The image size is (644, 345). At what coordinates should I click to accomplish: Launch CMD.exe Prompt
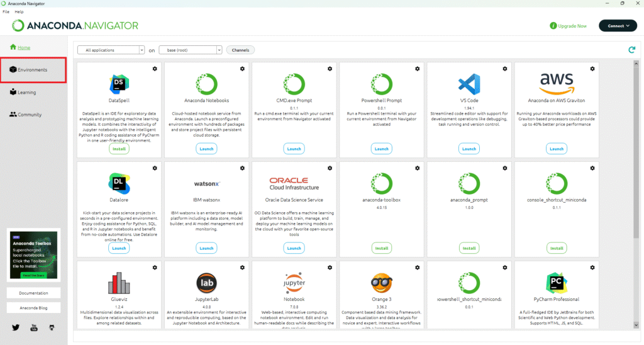[294, 149]
